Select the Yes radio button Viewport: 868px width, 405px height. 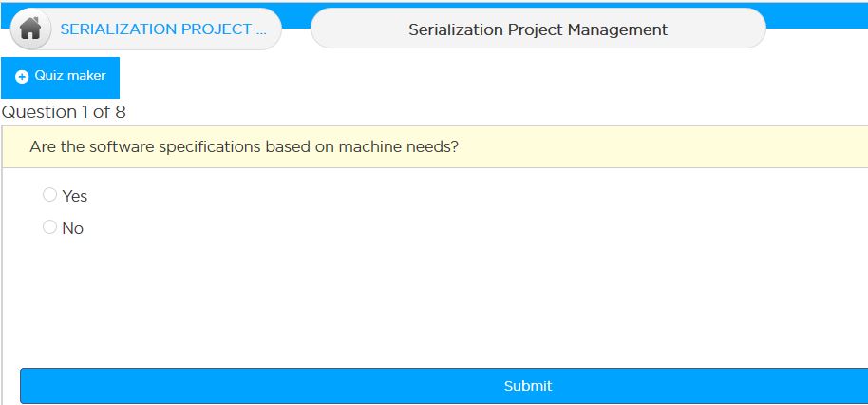point(49,195)
